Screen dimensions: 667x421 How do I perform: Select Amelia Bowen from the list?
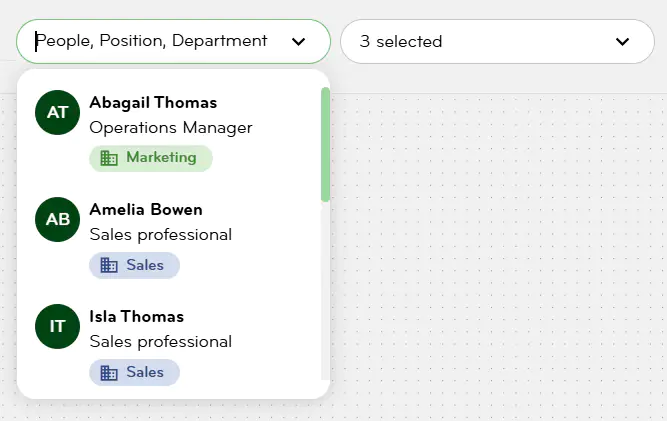146,209
